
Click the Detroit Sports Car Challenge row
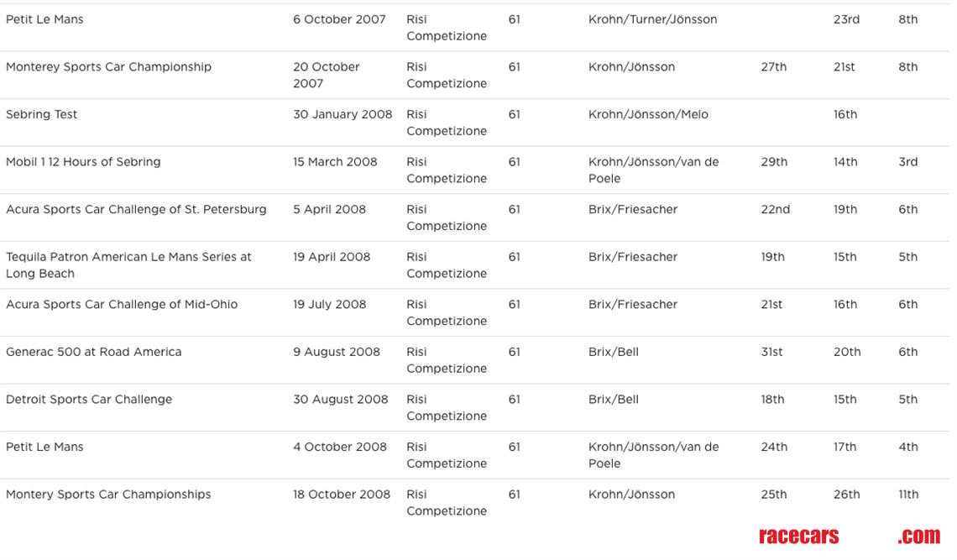tap(89, 400)
